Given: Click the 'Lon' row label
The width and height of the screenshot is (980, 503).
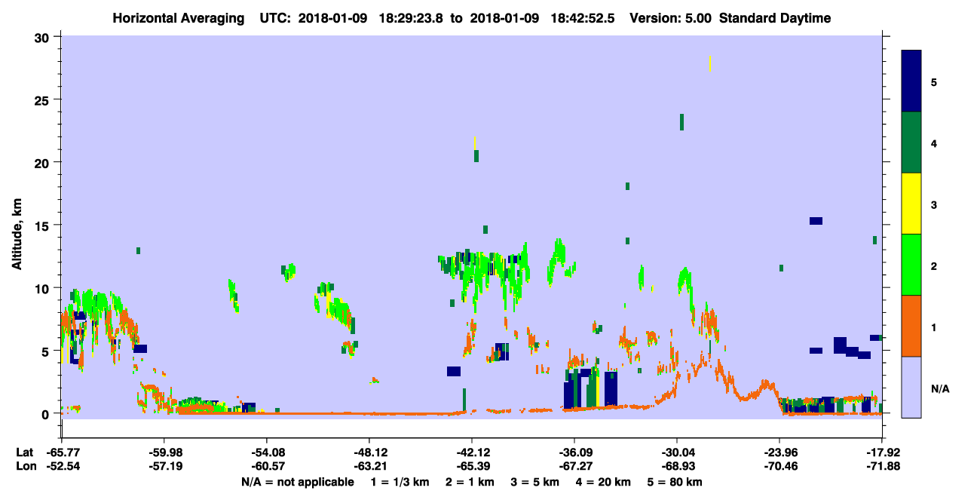Looking at the screenshot, I should (x=25, y=467).
